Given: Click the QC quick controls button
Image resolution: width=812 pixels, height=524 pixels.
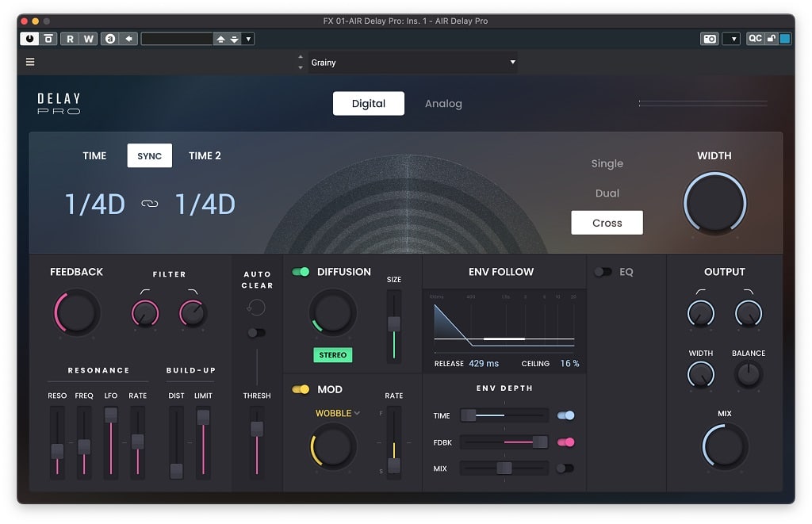Looking at the screenshot, I should point(755,39).
